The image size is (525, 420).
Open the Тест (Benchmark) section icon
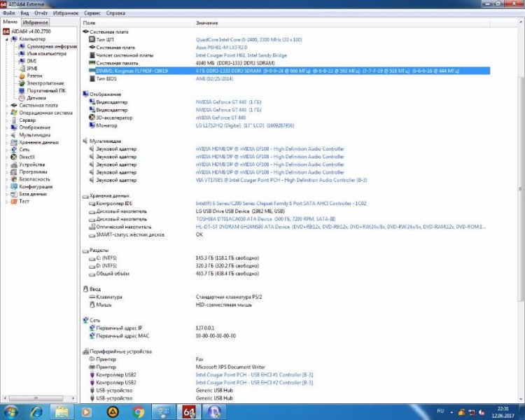pyautogui.click(x=14, y=202)
